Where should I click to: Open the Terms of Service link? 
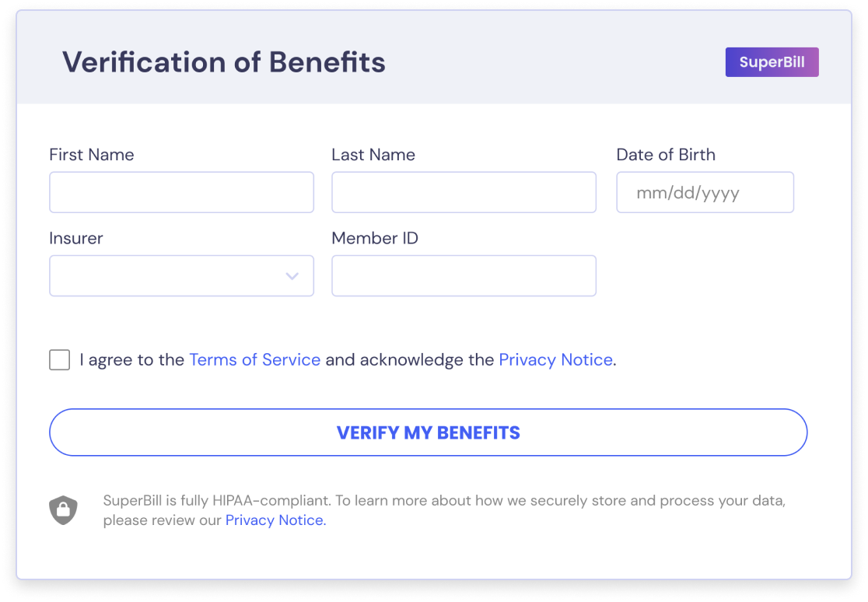pos(254,360)
